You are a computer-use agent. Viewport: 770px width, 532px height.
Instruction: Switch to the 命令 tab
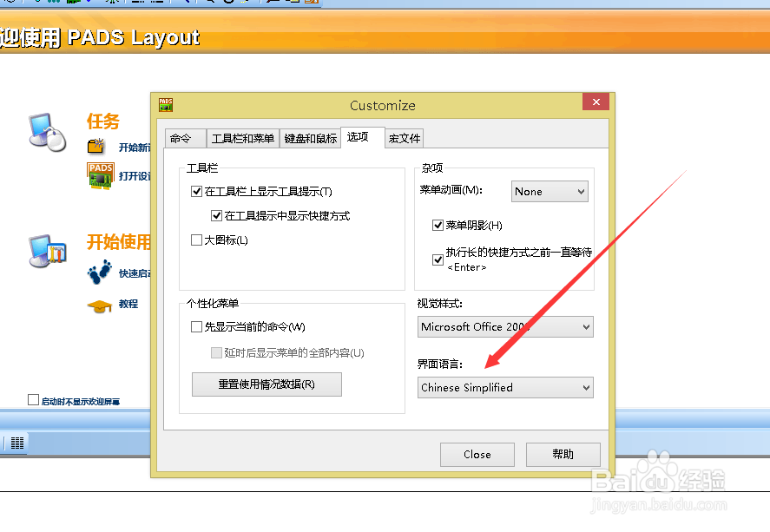coord(185,138)
